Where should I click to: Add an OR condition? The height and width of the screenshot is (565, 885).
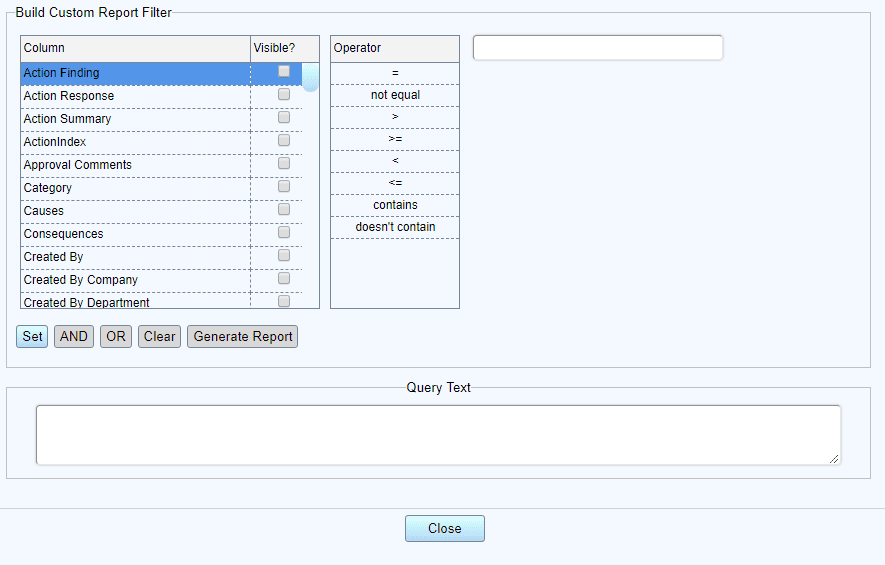(116, 336)
